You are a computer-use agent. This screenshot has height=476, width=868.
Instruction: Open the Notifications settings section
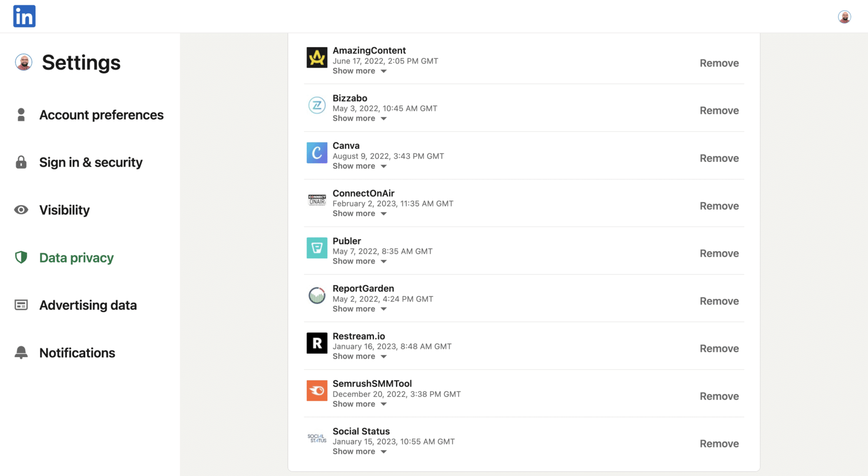point(77,353)
